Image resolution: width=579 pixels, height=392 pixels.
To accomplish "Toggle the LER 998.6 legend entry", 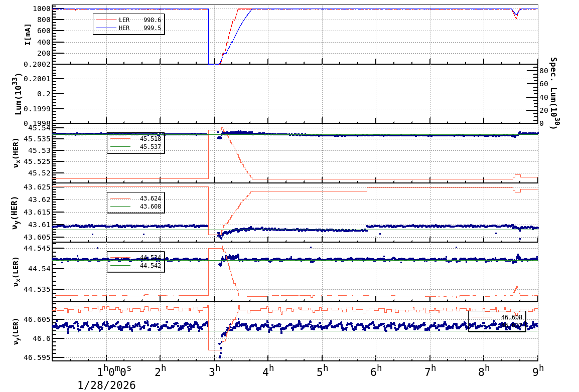I will pos(135,20).
